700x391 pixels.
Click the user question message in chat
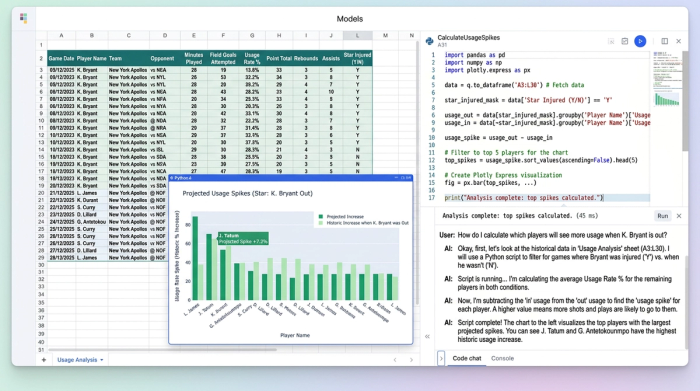tap(553, 235)
